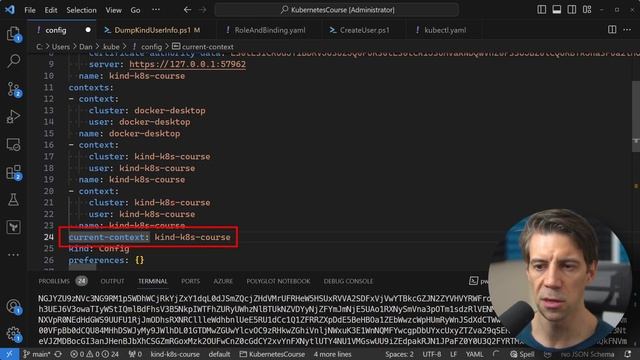
Task: Show additional views ellipsis in activity bar
Action: pyautogui.click(x=13, y=255)
